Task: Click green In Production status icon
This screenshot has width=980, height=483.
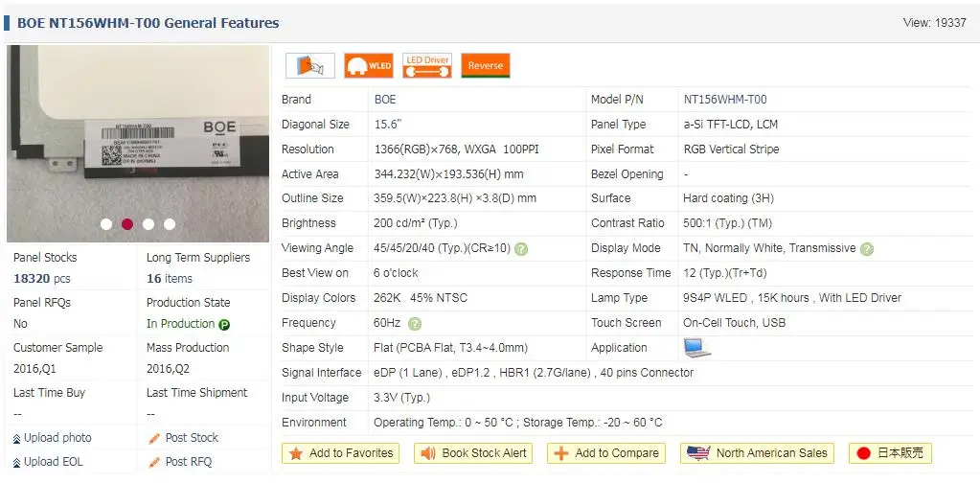Action: 224,324
